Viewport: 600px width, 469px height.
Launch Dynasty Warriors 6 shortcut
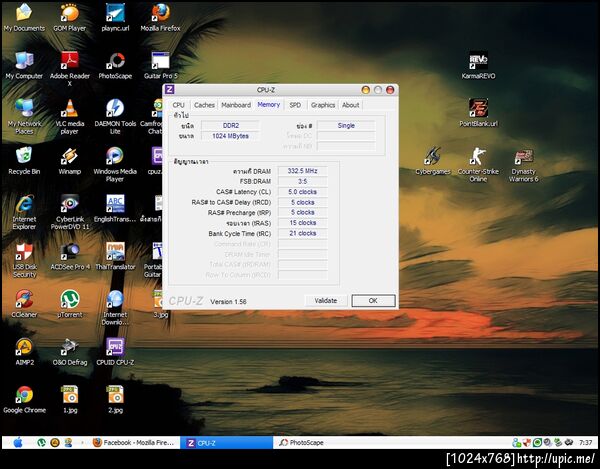523,164
